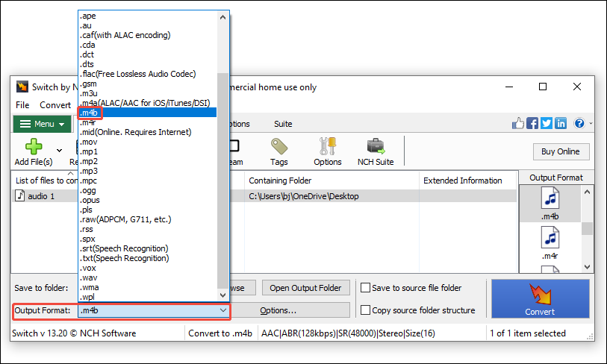Image resolution: width=607 pixels, height=364 pixels.
Task: Switch to the Suite tab
Action: click(x=283, y=124)
